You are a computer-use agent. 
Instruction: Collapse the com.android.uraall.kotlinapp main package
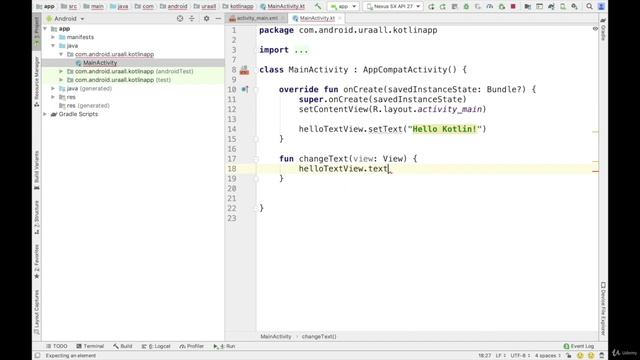(61, 54)
